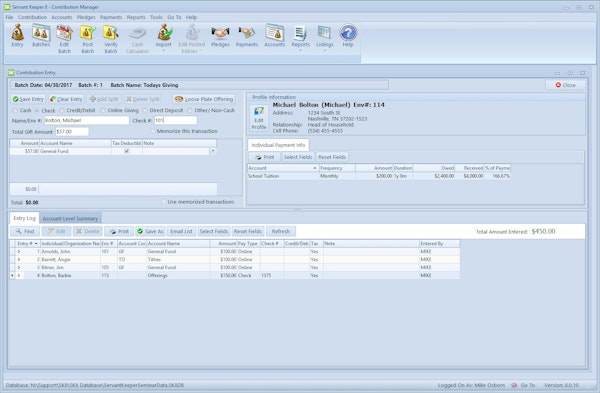Image resolution: width=600 pixels, height=393 pixels.
Task: Select the Direct Deposit radio button
Action: coord(145,111)
